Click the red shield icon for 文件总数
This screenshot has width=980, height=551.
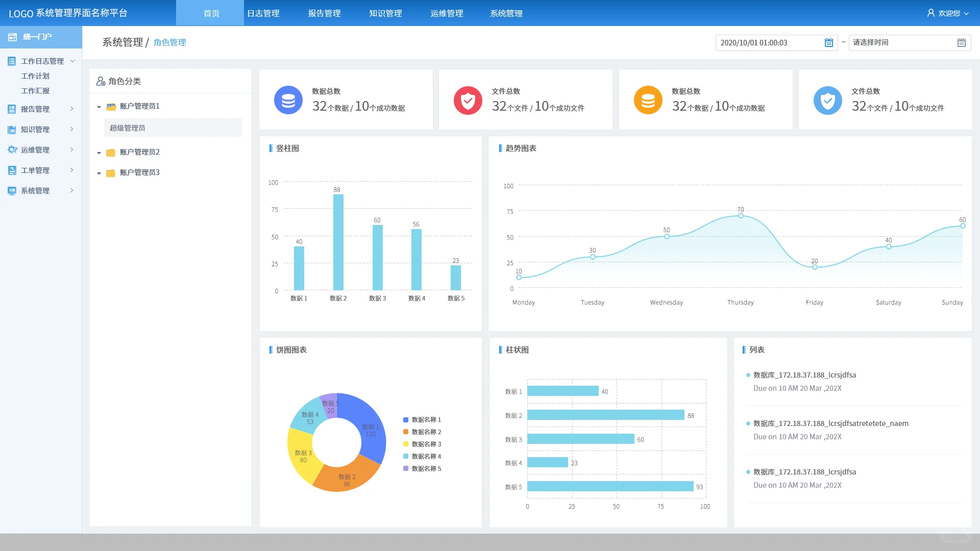468,100
